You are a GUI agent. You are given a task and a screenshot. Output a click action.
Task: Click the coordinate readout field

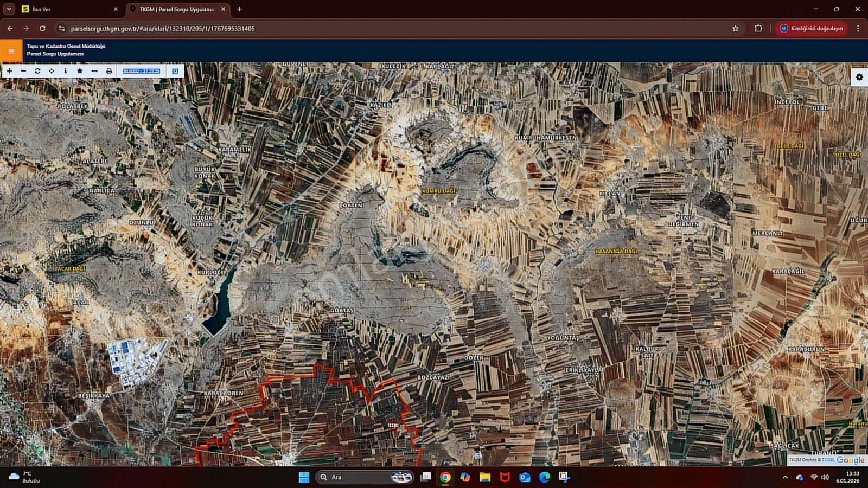click(142, 71)
